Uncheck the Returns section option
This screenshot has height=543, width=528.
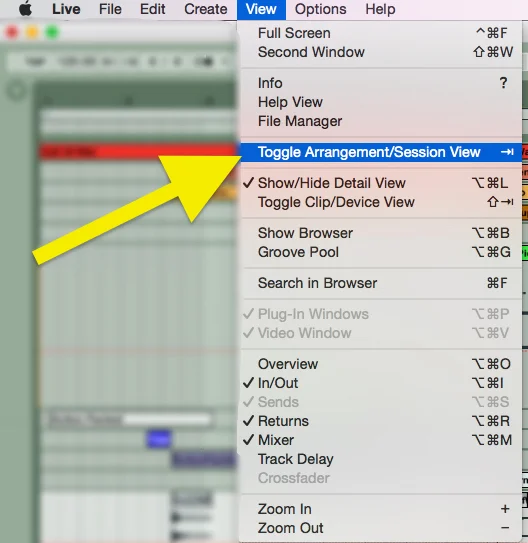(x=381, y=421)
